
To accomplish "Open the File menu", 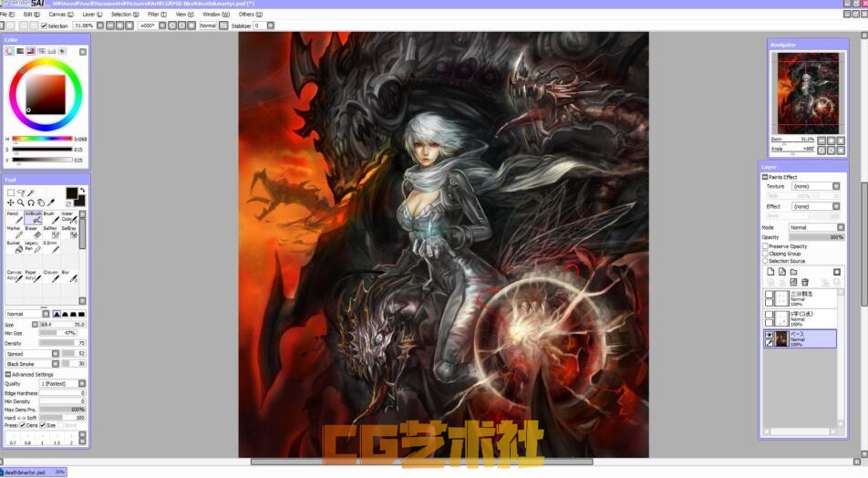I will 7,15.
